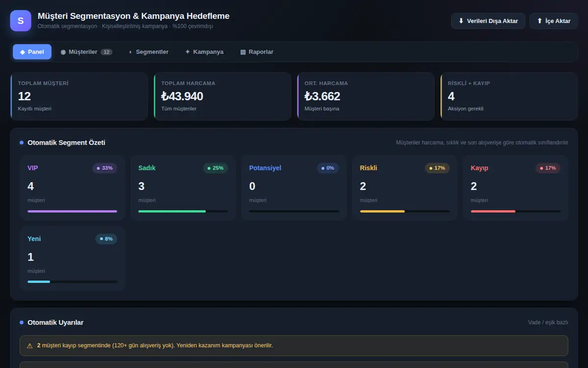Click the Kayıp segment progress bar
This screenshot has width=588, height=368.
click(515, 211)
